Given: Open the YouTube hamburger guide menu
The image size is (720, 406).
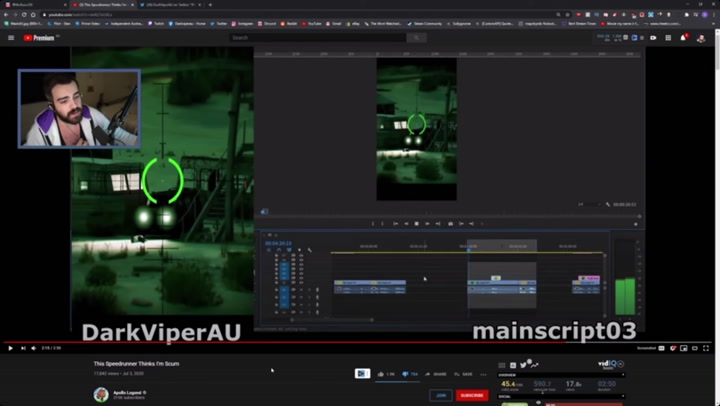Looking at the screenshot, I should click(11, 38).
